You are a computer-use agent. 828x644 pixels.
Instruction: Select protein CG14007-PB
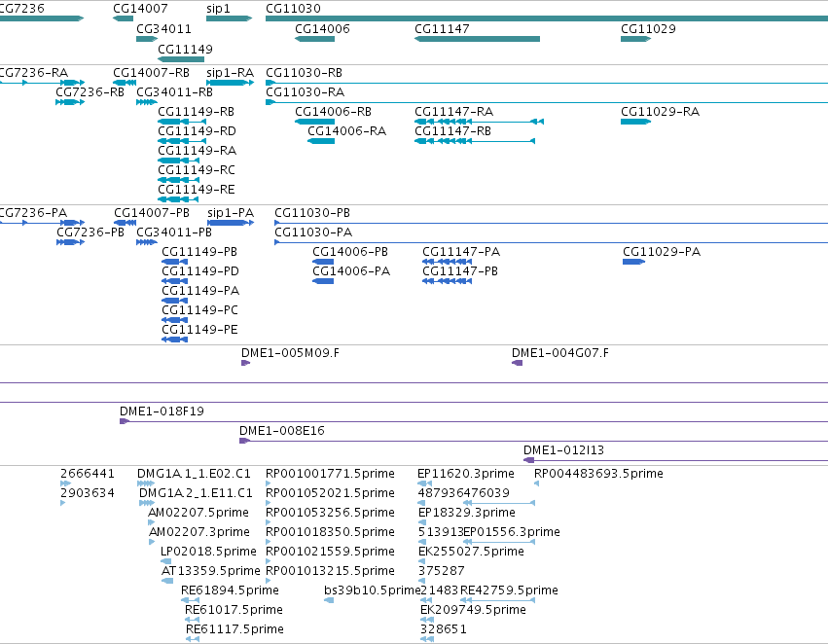pyautogui.click(x=126, y=223)
